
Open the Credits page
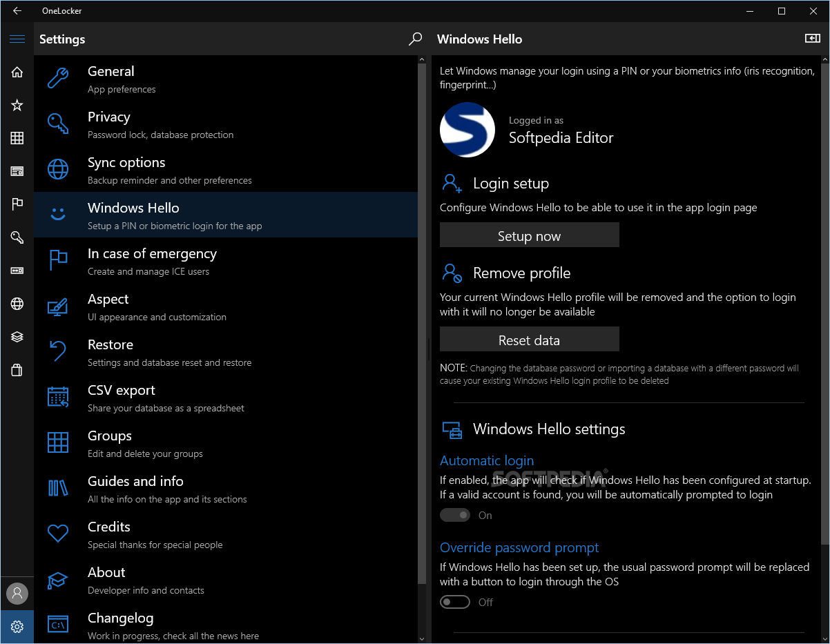[x=226, y=534]
